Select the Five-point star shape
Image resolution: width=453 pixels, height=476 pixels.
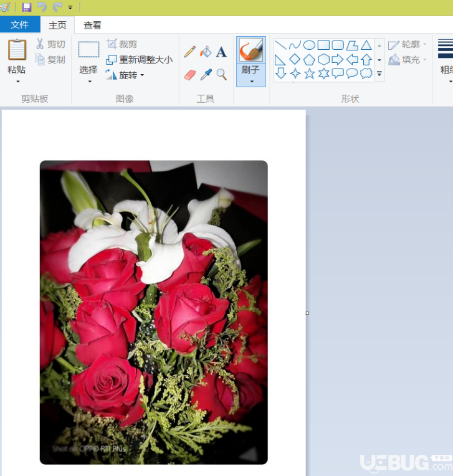point(310,74)
